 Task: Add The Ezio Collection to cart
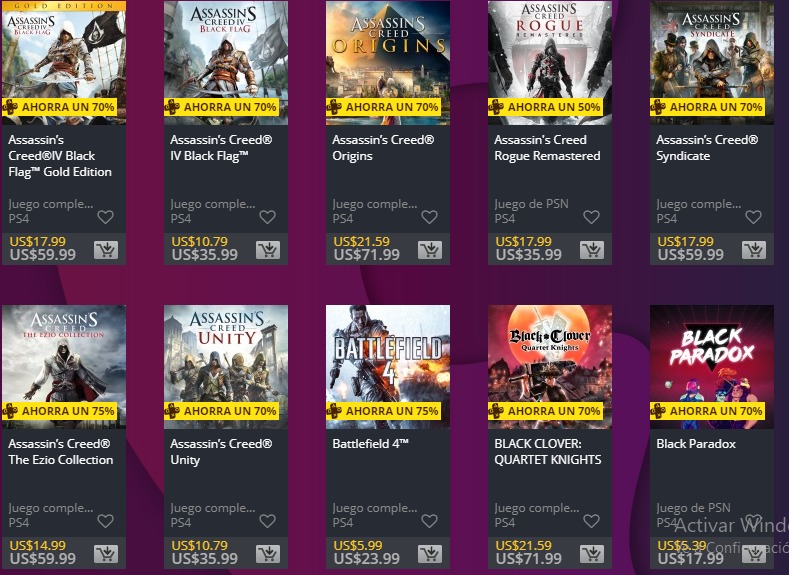[106, 553]
